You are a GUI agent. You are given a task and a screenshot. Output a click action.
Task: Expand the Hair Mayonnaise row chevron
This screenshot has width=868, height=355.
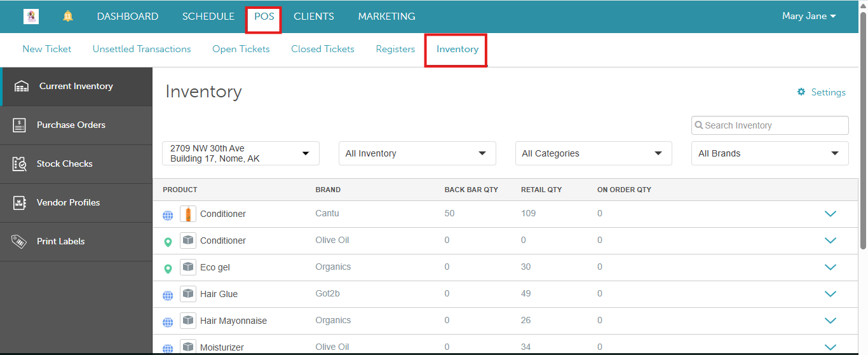coord(830,321)
